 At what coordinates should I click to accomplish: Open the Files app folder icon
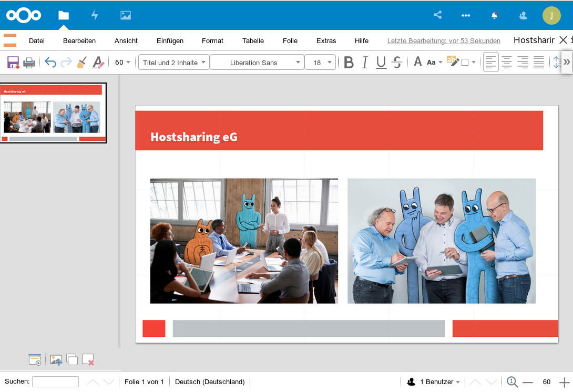coord(64,15)
